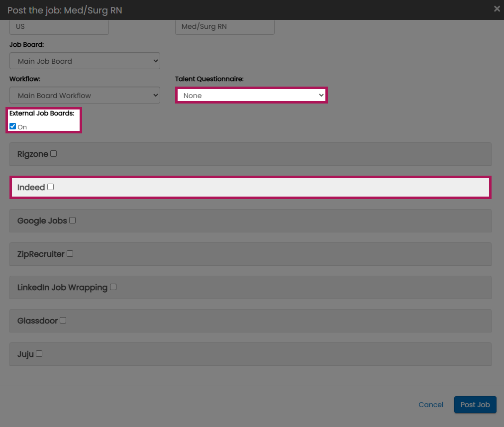Open the Talent Questionnaire dropdown
The width and height of the screenshot is (504, 427).
pos(251,95)
